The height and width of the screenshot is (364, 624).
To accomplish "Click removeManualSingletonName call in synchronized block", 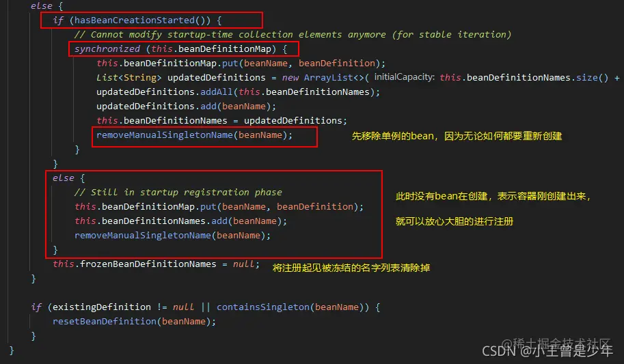I will point(194,135).
